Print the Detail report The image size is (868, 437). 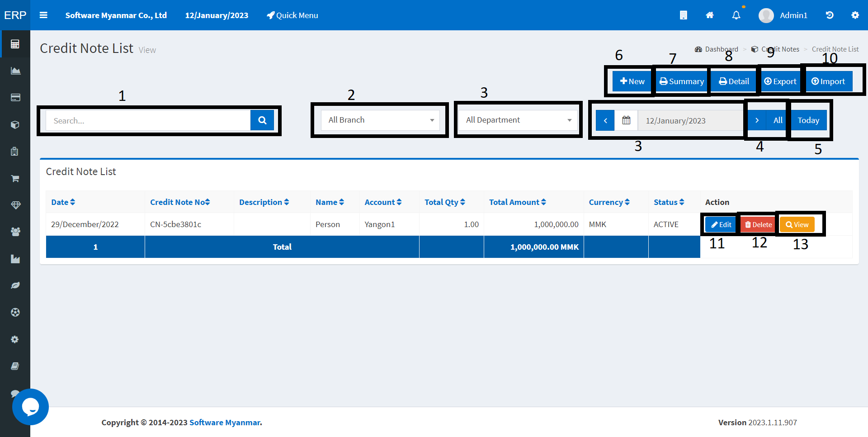(x=734, y=81)
